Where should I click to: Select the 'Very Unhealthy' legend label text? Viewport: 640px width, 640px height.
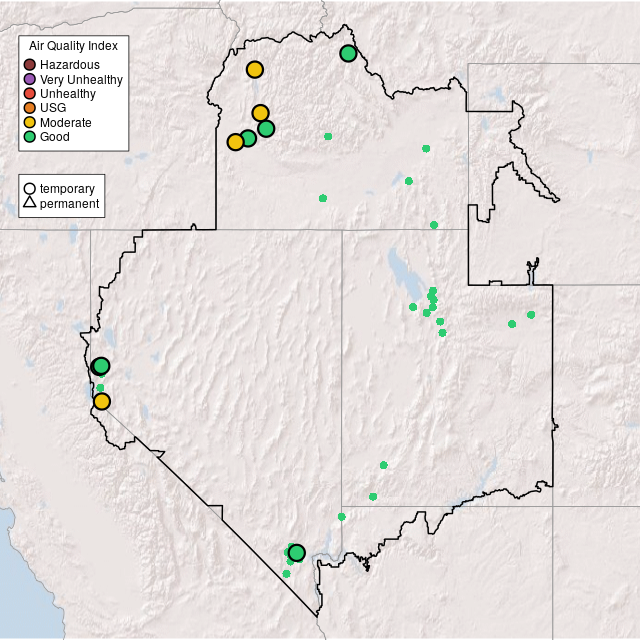(81, 79)
